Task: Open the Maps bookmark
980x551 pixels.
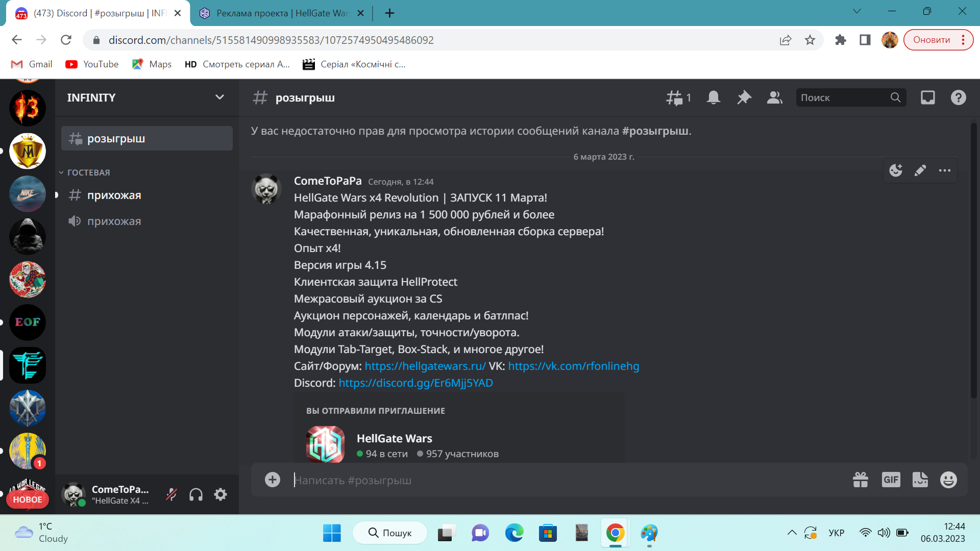Action: [x=152, y=64]
